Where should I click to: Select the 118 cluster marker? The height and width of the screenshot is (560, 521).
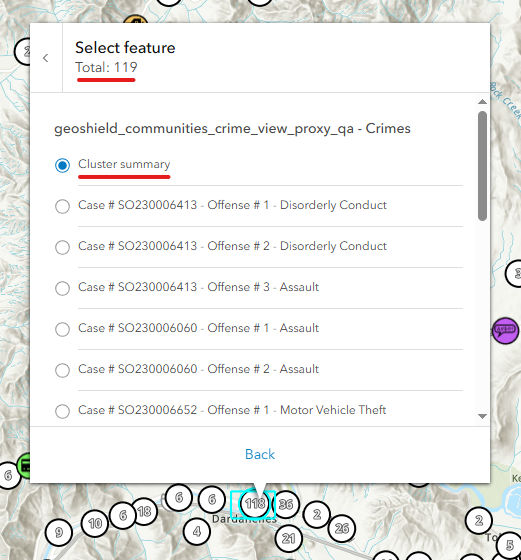pyautogui.click(x=255, y=504)
